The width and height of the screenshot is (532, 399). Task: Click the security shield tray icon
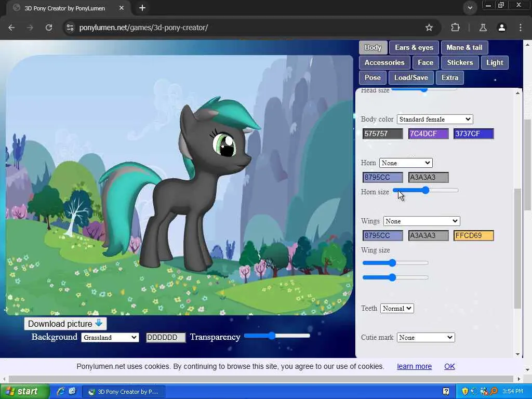click(x=465, y=392)
